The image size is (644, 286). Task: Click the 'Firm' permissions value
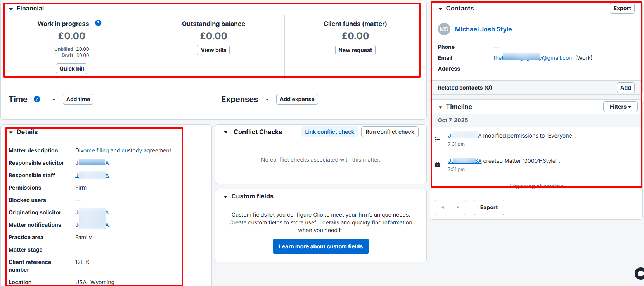81,188
